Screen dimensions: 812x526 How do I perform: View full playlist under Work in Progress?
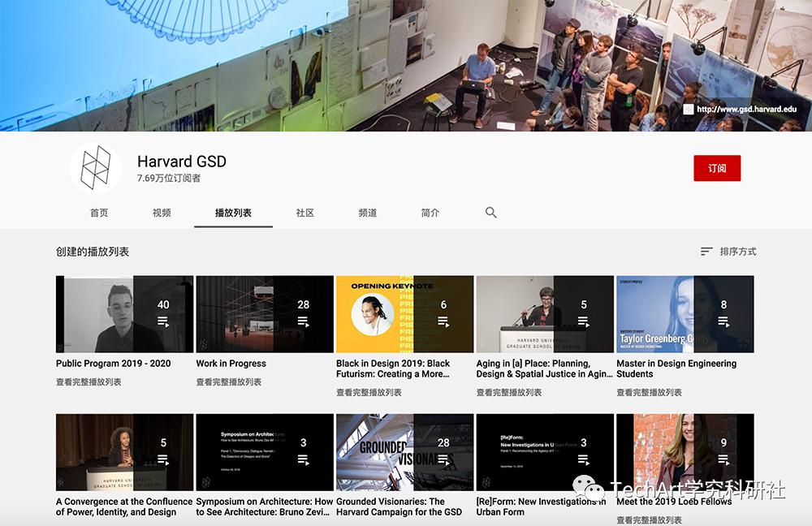229,382
